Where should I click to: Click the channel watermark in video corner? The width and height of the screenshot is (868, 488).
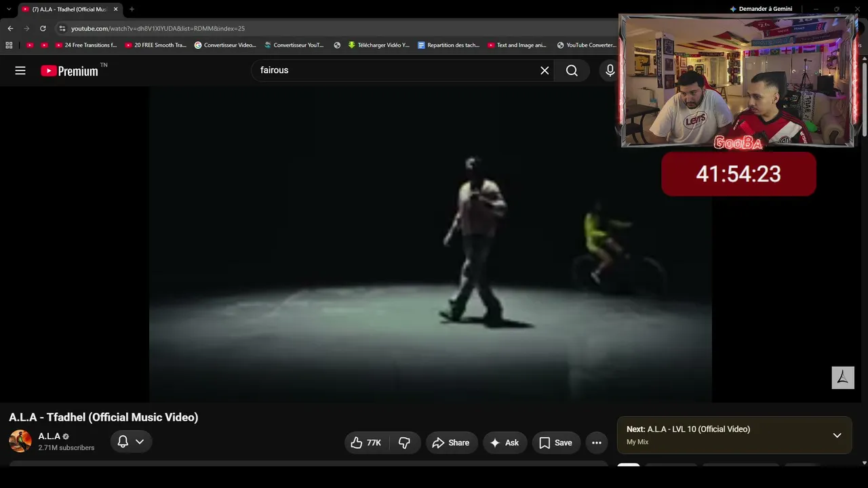(843, 378)
